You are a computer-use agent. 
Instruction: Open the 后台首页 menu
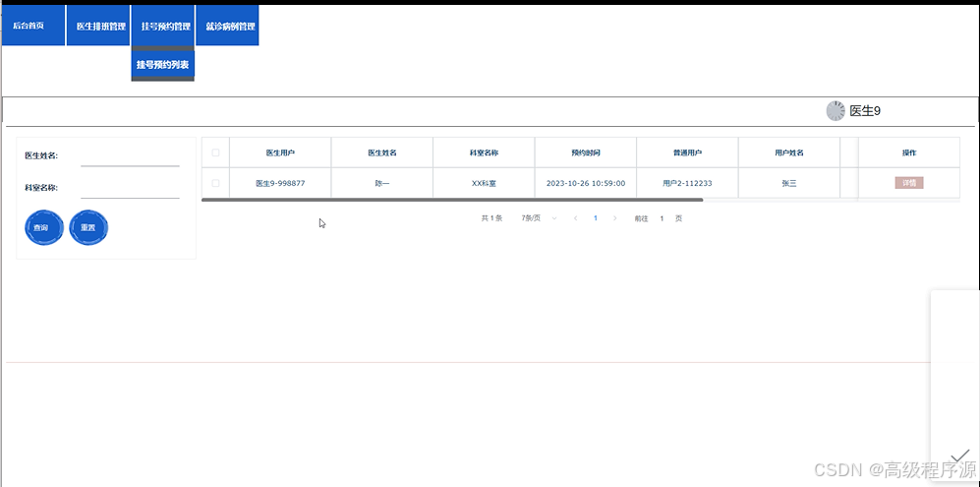[33, 26]
